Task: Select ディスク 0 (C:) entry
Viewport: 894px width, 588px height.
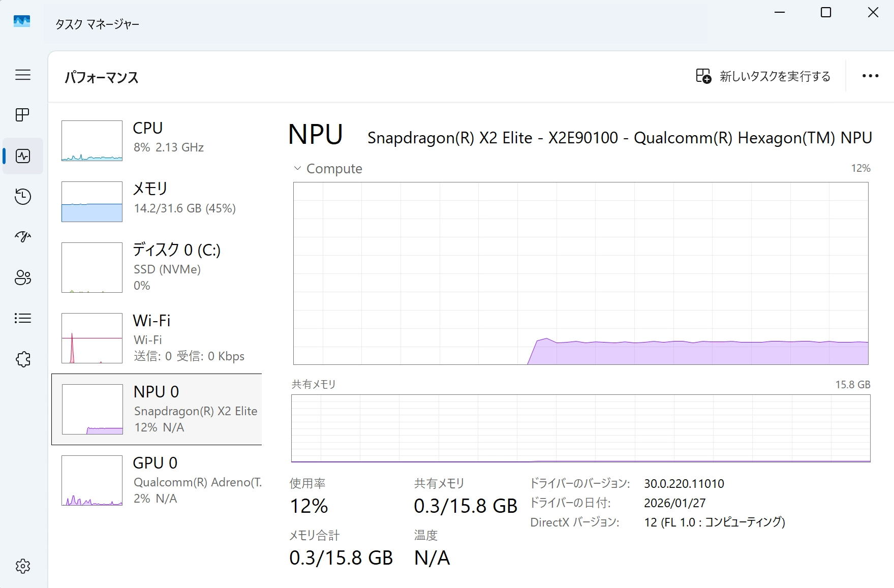Action: (x=157, y=267)
